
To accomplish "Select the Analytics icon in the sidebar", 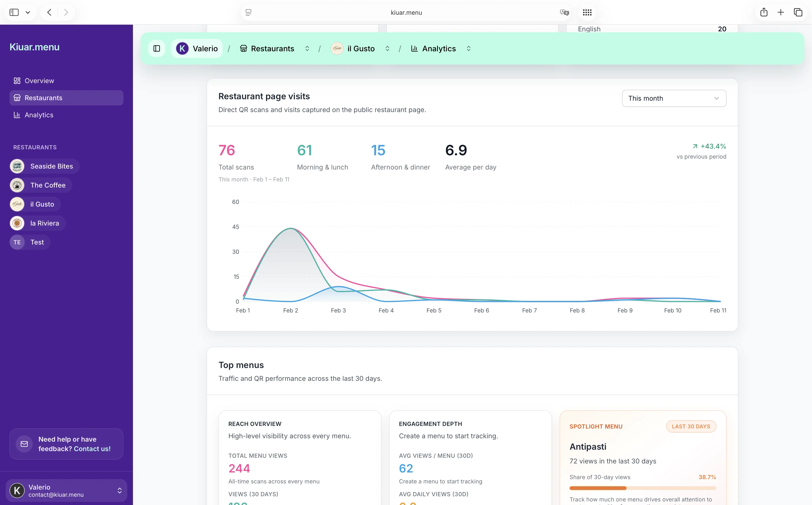I will click(17, 115).
